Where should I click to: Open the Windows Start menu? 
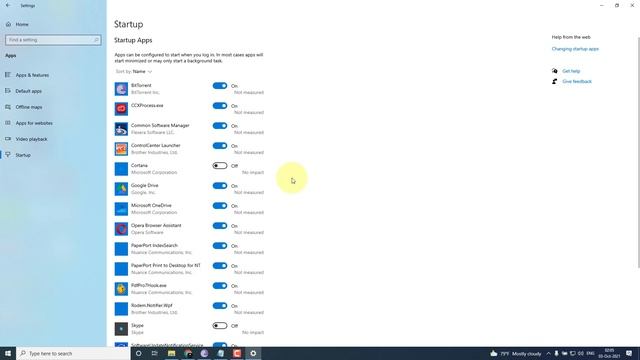point(8,353)
